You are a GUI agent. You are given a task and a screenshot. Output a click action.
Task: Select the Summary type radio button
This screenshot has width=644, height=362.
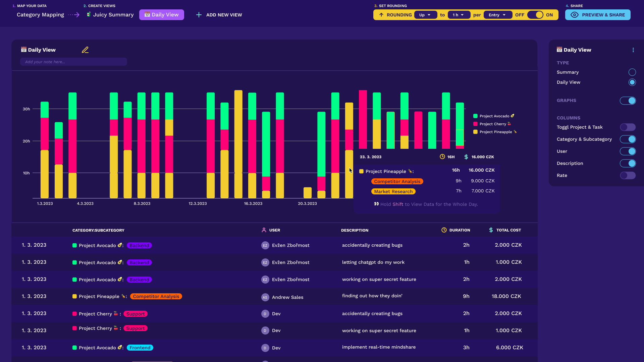click(x=632, y=72)
